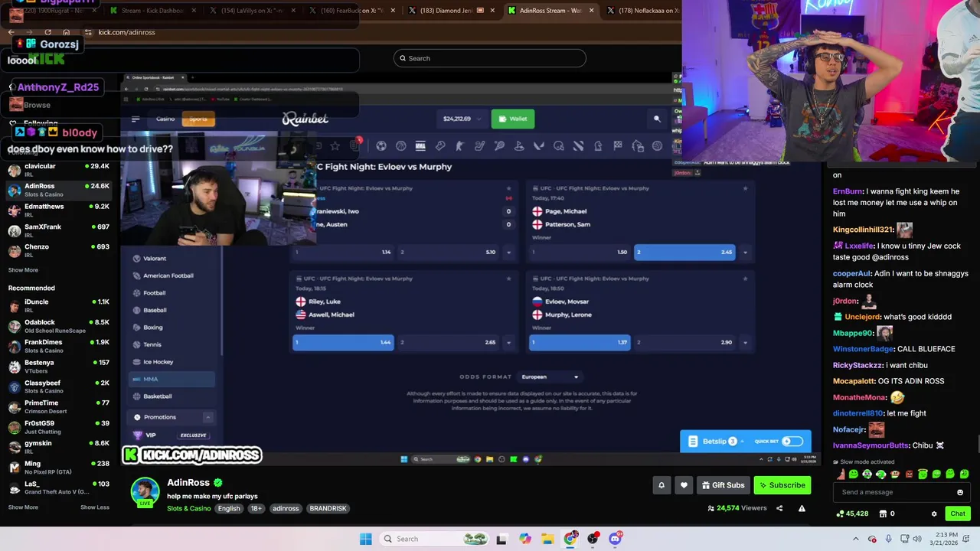Viewport: 980px width, 551px height.
Task: Click the green Chat send button
Action: [x=958, y=514]
